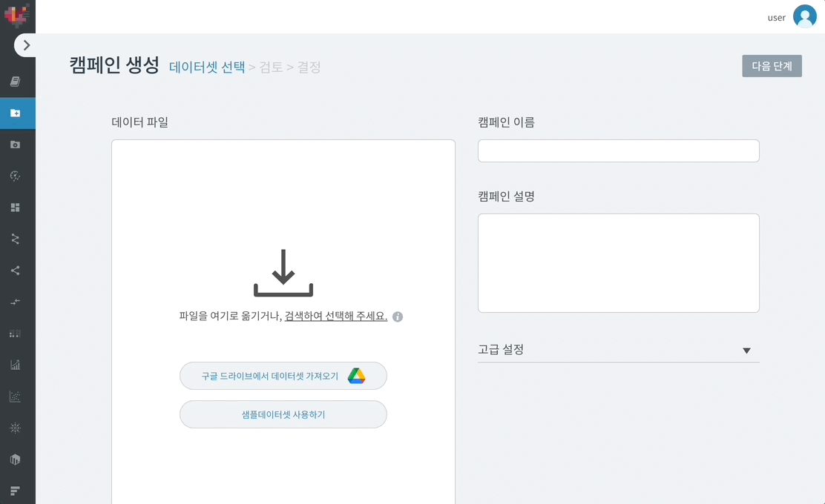Click the info icon next to file upload text
Viewport: 825px width, 504px height.
(397, 316)
